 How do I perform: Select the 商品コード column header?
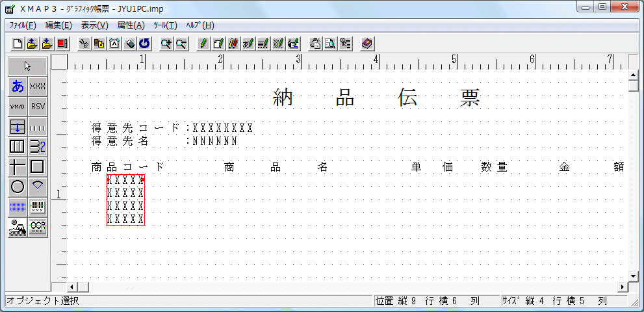point(127,167)
